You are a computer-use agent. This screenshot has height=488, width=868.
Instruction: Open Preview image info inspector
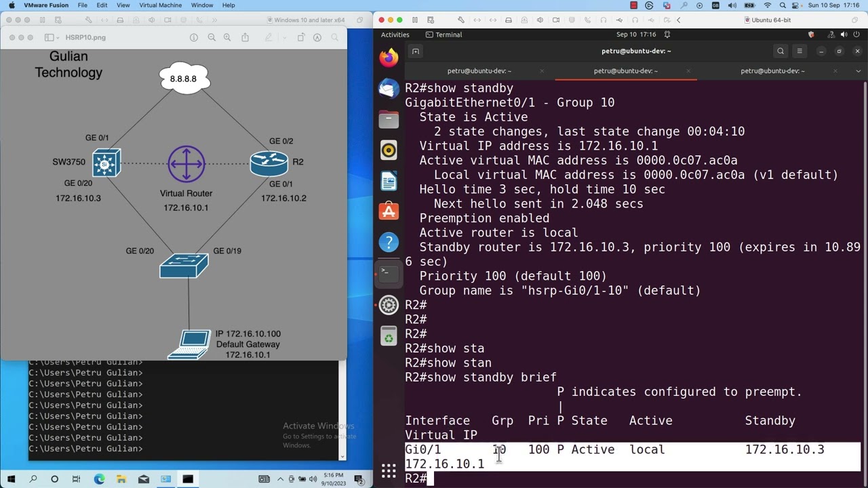click(x=194, y=37)
